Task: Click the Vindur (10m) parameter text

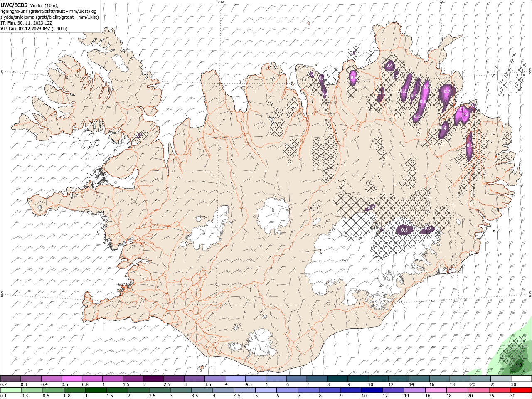Action: pos(44,5)
